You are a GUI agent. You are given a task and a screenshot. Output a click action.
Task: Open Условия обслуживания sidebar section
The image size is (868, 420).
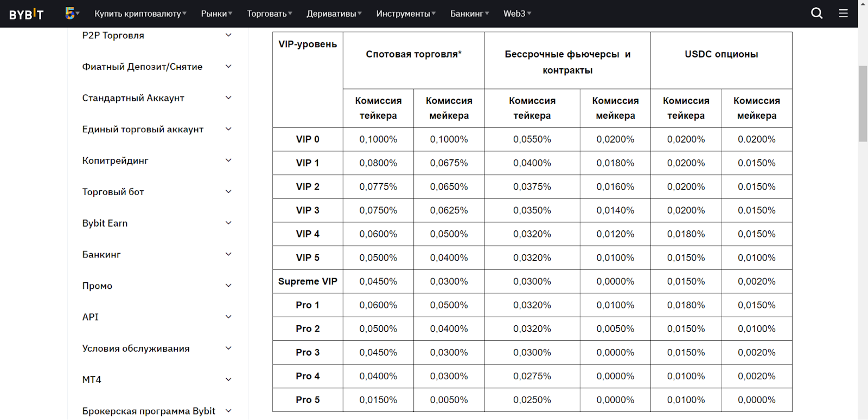[x=136, y=348]
